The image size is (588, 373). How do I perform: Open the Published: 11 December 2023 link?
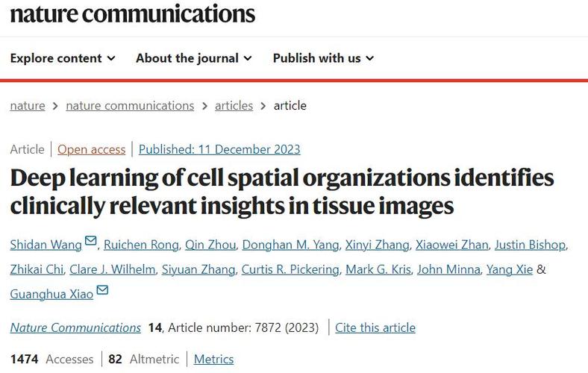tap(219, 149)
